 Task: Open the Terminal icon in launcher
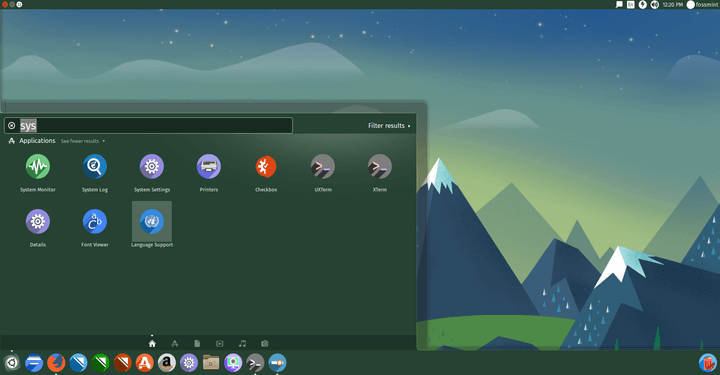255,363
